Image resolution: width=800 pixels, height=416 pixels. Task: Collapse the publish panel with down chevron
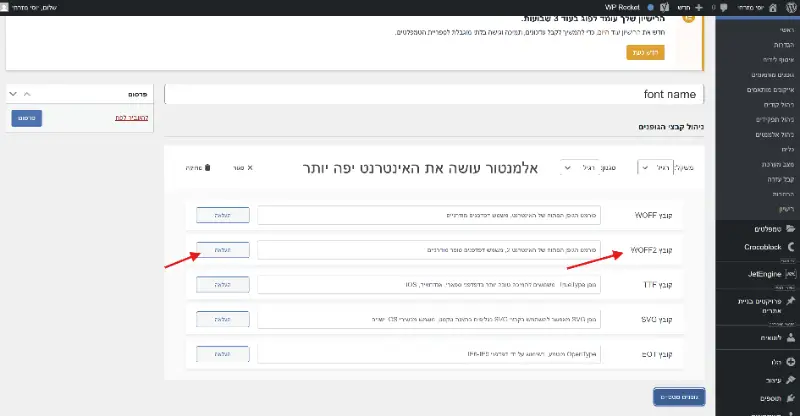pyautogui.click(x=12, y=94)
